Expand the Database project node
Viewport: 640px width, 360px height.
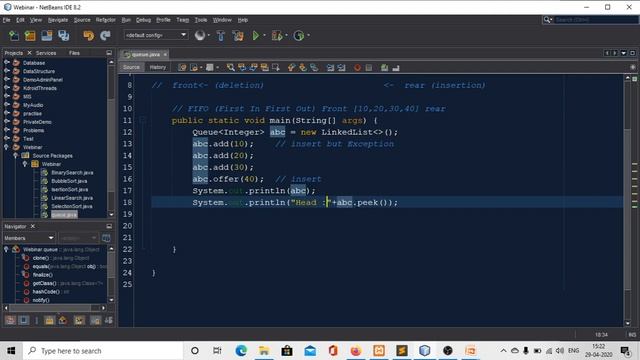pyautogui.click(x=7, y=63)
